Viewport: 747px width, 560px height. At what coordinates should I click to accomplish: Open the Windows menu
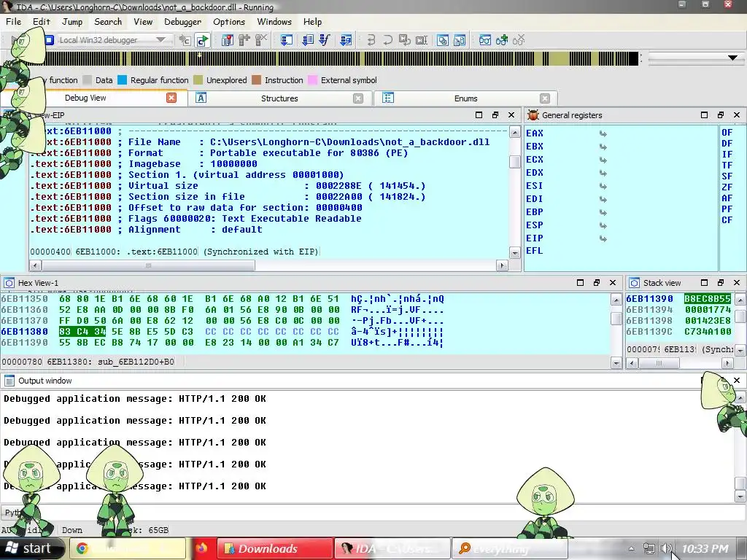pyautogui.click(x=274, y=22)
